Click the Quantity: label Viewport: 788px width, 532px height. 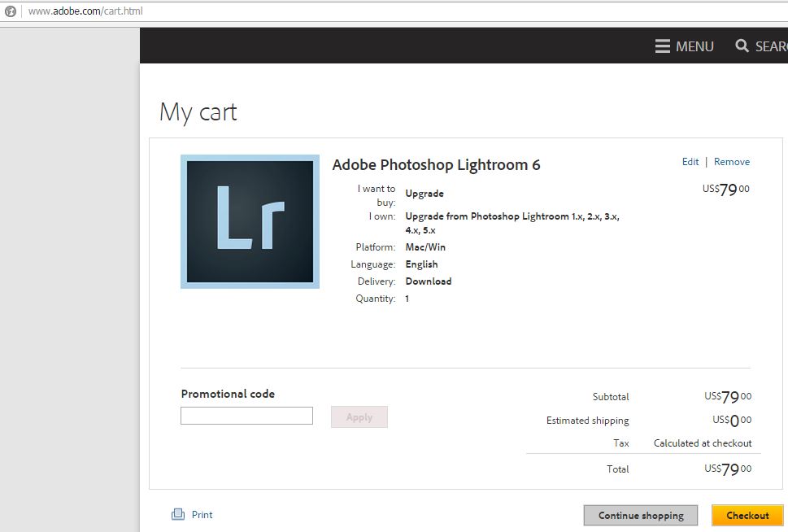pos(376,299)
